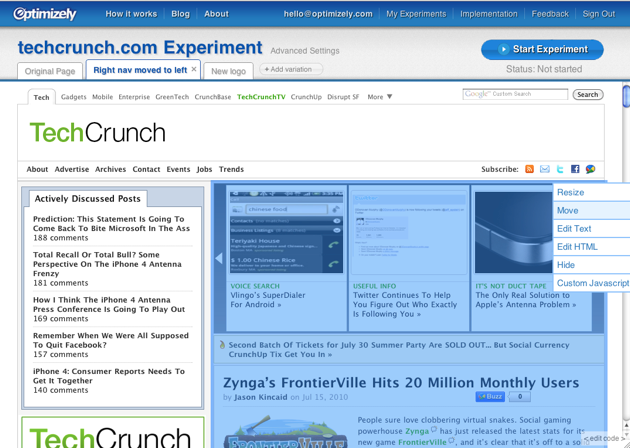This screenshot has width=630, height=448.
Task: Choose Hide from the context menu
Action: click(x=591, y=264)
